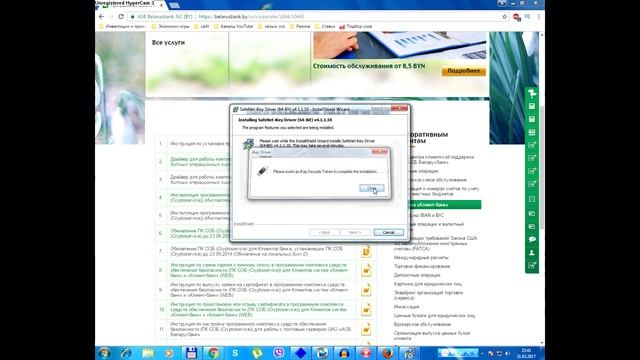Open row 8 password change instruction link
The height and width of the screenshot is (360, 640).
click(x=259, y=270)
